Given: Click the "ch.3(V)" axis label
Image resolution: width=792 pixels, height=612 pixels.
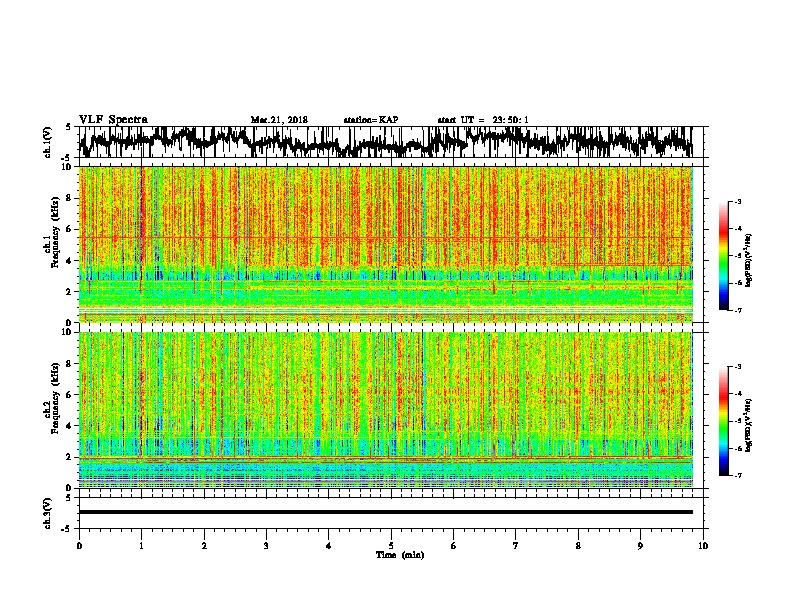Looking at the screenshot, I should pos(48,514).
